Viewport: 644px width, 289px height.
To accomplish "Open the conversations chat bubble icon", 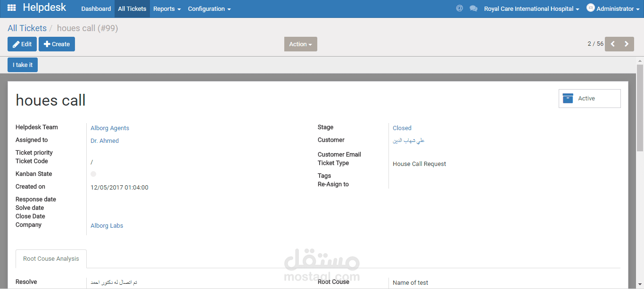I will 473,8.
